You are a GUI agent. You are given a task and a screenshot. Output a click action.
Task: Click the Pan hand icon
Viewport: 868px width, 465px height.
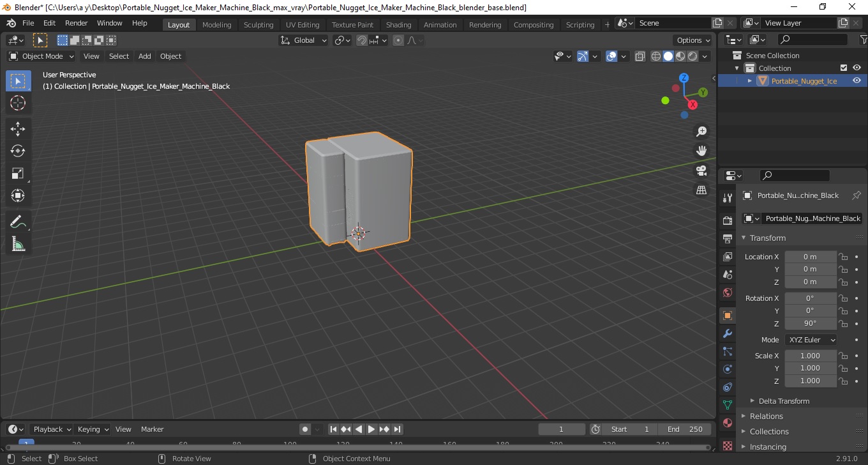pyautogui.click(x=701, y=151)
